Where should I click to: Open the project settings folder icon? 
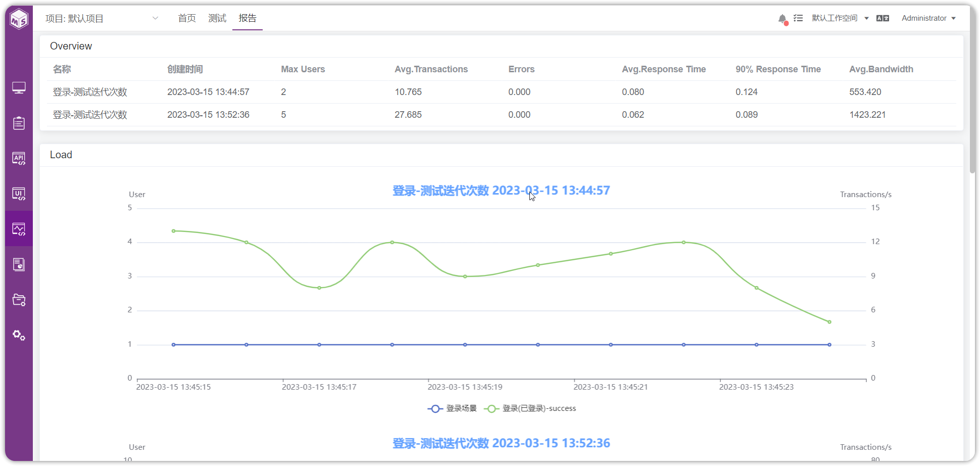(19, 300)
